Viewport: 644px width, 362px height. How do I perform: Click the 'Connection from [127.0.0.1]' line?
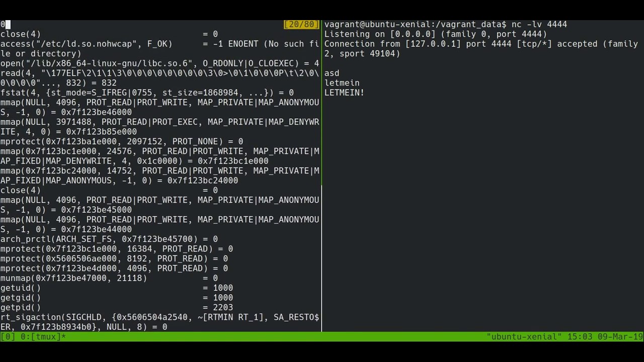tap(481, 49)
